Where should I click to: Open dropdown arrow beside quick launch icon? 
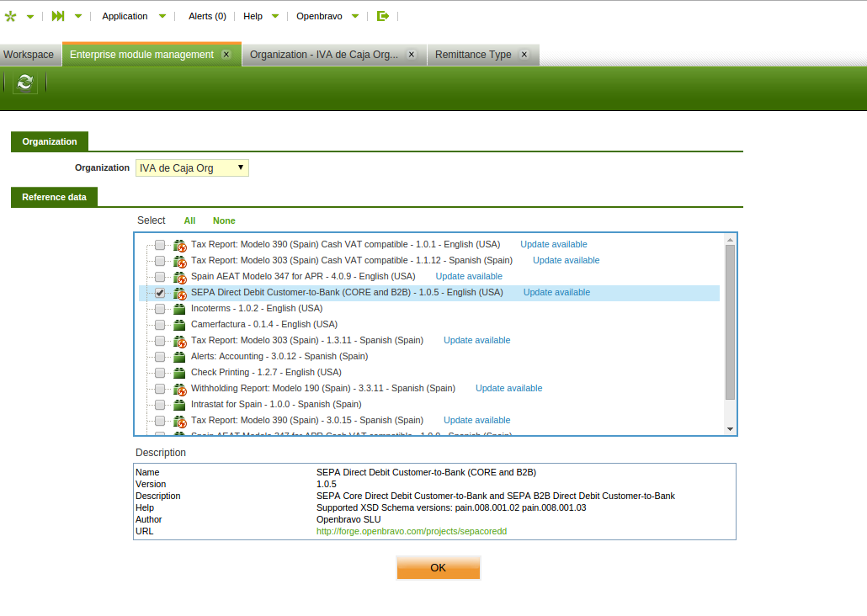(78, 16)
